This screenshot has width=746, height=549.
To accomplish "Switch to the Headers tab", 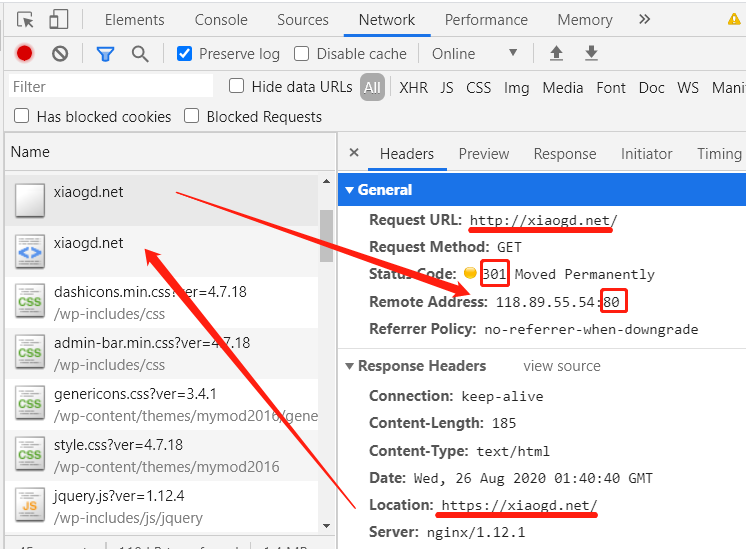I will [x=407, y=154].
